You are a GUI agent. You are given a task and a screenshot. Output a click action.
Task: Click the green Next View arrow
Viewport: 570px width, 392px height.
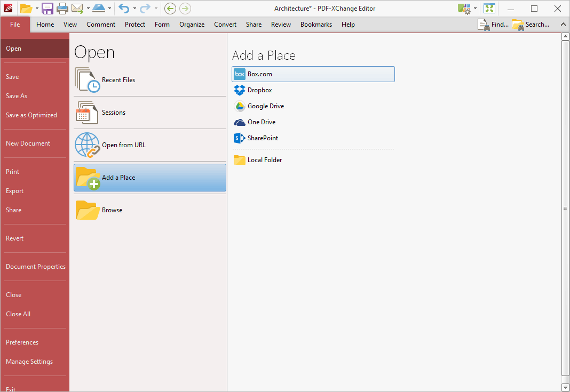click(185, 9)
